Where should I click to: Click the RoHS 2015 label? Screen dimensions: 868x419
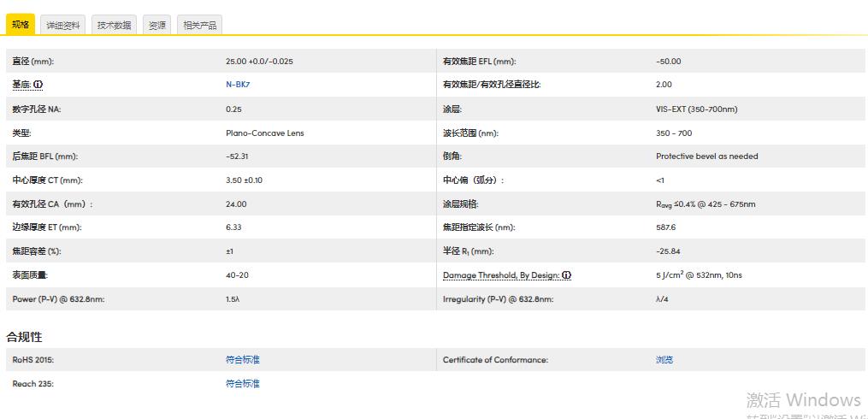point(33,360)
